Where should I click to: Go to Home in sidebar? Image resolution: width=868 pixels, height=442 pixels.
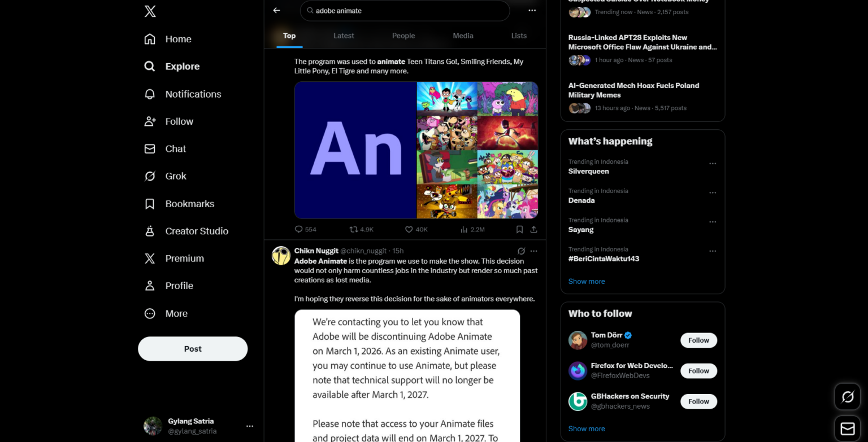click(168, 39)
